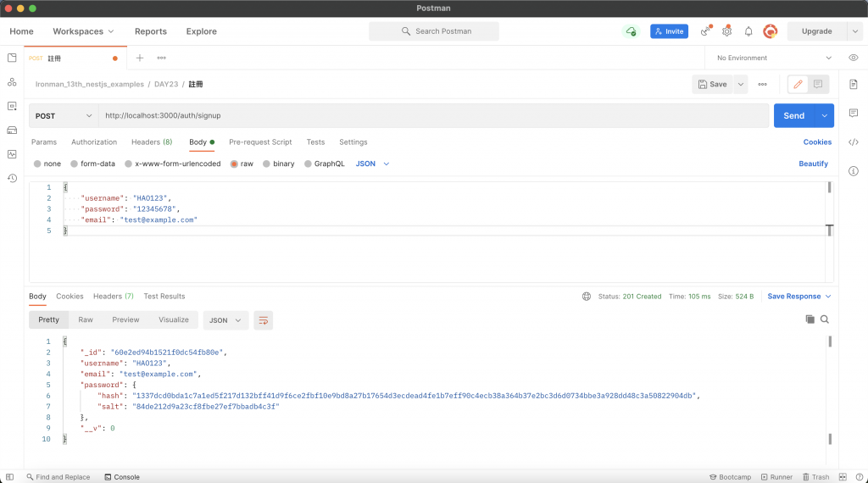Click the Beautify link
The height and width of the screenshot is (483, 868).
[813, 164]
